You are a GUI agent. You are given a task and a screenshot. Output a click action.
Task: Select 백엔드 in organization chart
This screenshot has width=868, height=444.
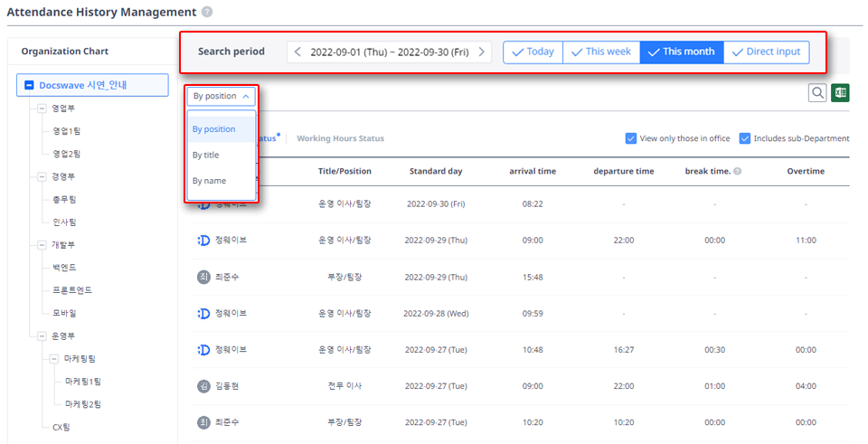click(64, 268)
